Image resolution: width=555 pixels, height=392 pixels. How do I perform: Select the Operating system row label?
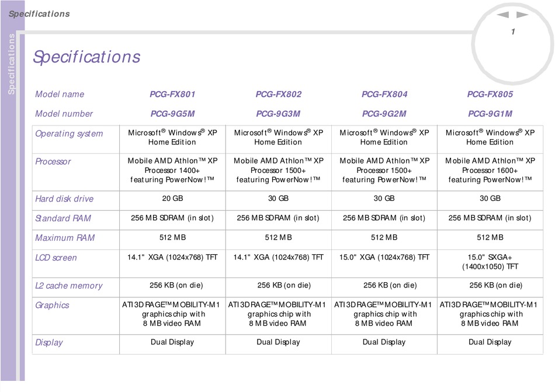[69, 134]
